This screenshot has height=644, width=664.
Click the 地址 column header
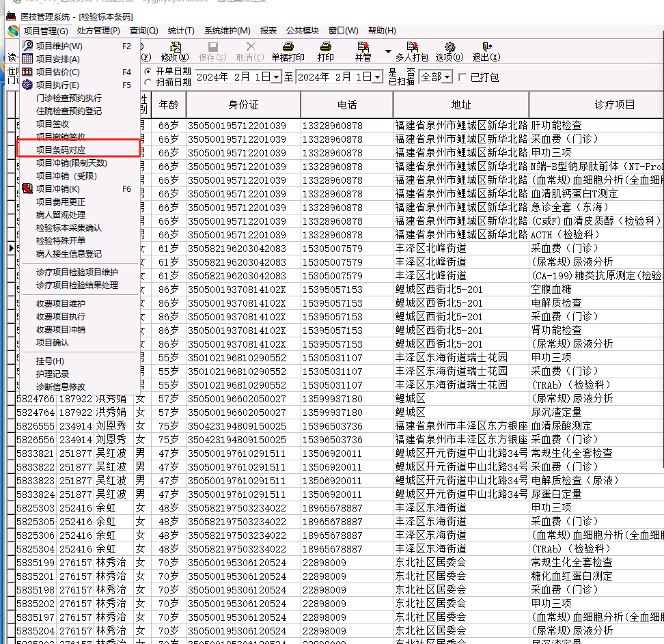pos(460,104)
